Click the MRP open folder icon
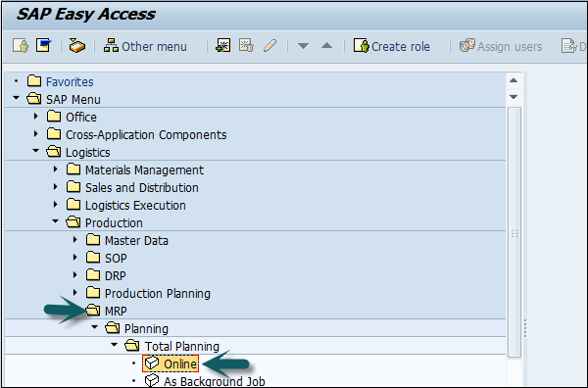This screenshot has width=588, height=388. tap(93, 311)
